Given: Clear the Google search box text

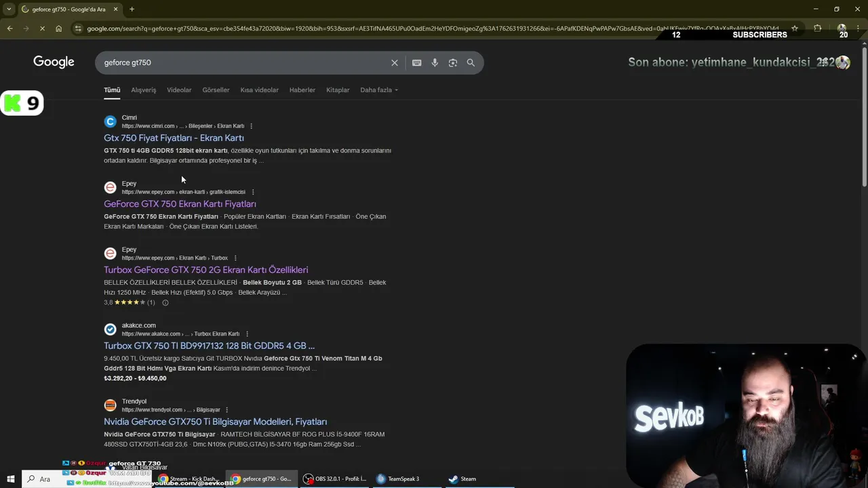Looking at the screenshot, I should (x=395, y=62).
